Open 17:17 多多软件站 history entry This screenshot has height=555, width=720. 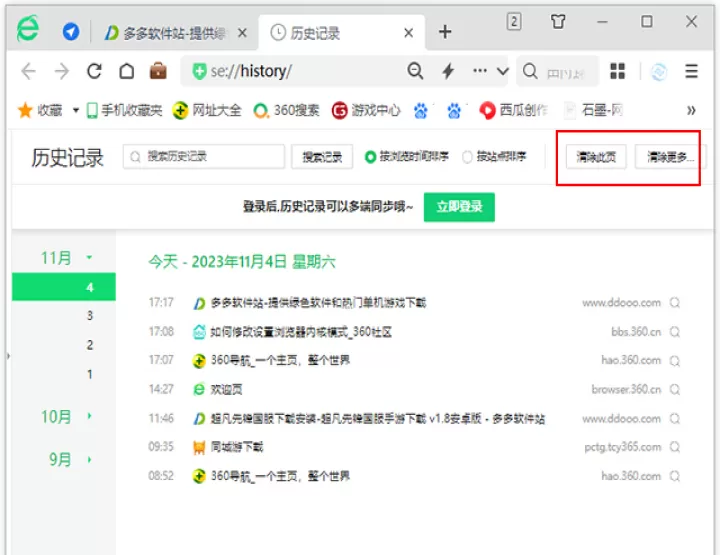coord(318,303)
